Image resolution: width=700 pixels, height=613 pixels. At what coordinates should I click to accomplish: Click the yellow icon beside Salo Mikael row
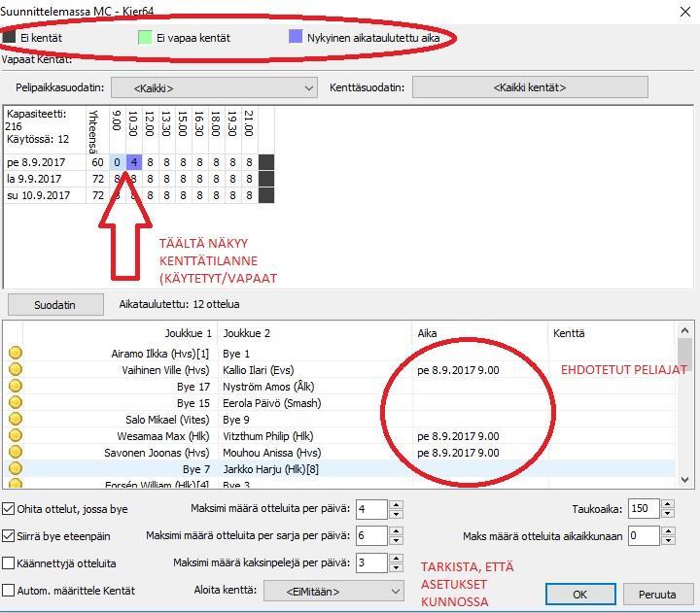(x=16, y=419)
